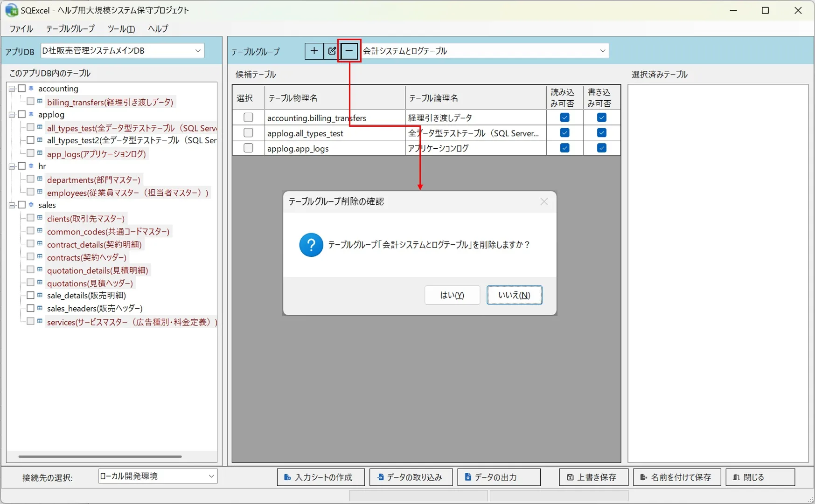This screenshot has width=815, height=504.
Task: Click table icon beside departments
Action: tap(40, 179)
